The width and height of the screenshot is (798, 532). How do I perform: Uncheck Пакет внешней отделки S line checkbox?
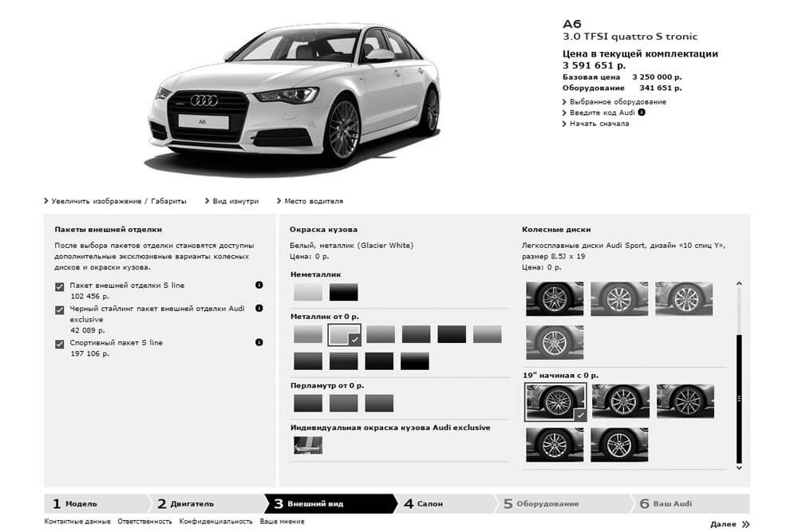click(59, 286)
